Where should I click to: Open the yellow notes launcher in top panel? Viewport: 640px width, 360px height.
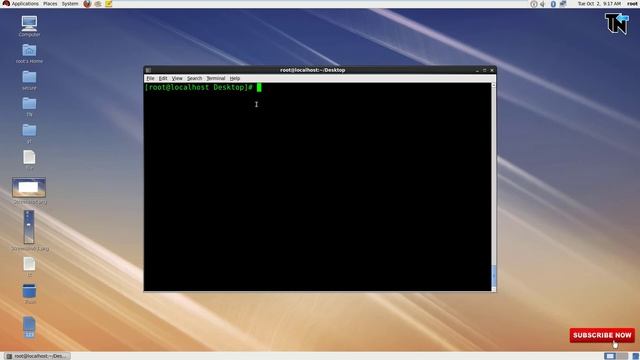[109, 4]
